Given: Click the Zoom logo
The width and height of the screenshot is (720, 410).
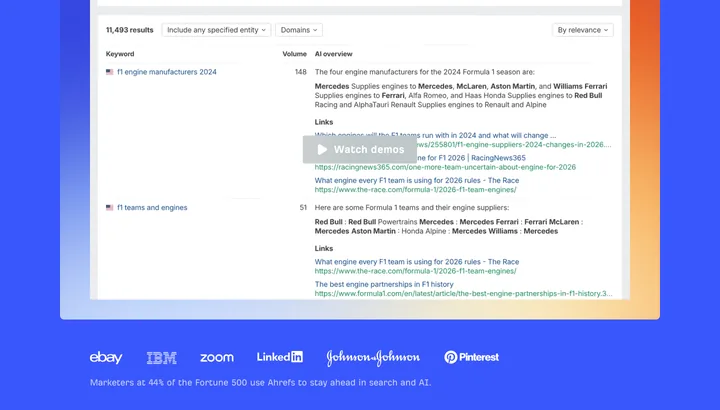Looking at the screenshot, I should [x=217, y=357].
